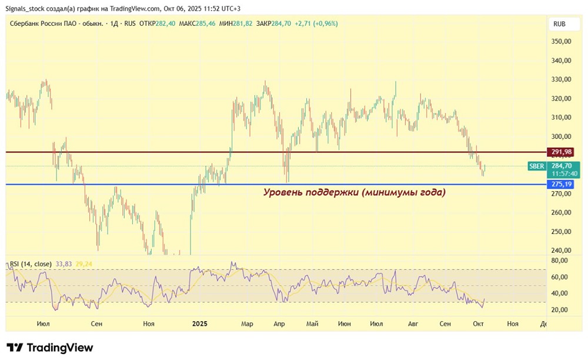Click the 330,00 price axis label
This screenshot has height=364, width=588.
[561, 79]
